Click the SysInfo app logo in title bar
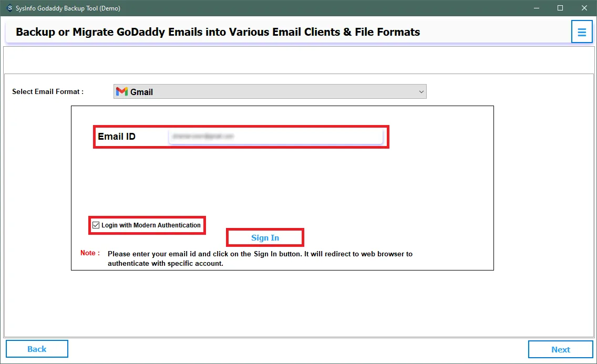The height and width of the screenshot is (364, 597). coord(9,8)
